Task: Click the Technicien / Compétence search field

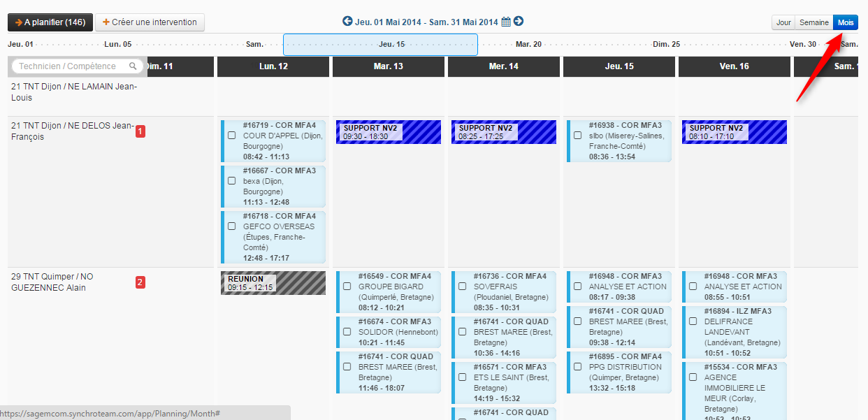Action: (x=77, y=66)
